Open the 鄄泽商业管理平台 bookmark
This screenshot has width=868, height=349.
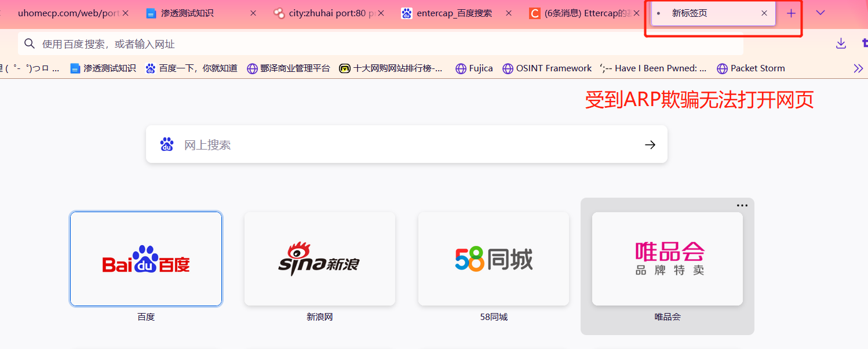(288, 68)
